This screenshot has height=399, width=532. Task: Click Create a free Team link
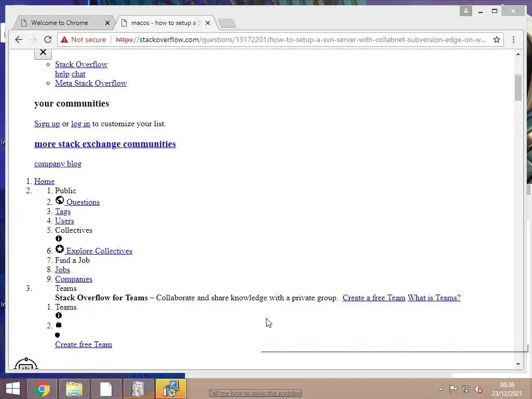374,298
